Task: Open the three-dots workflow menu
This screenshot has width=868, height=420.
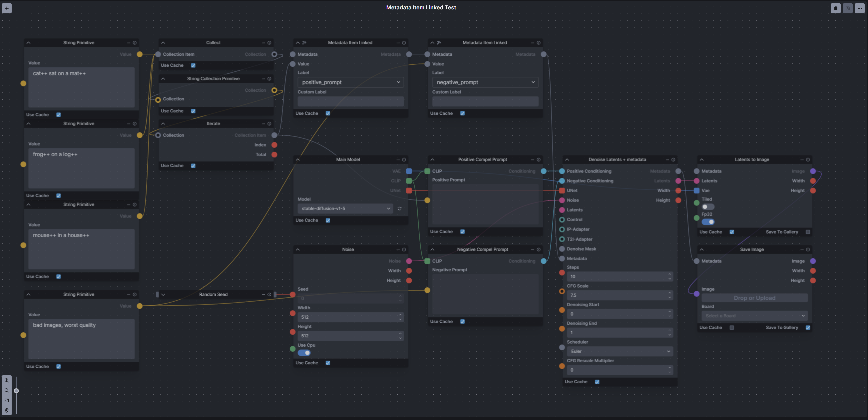Action: 859,8
